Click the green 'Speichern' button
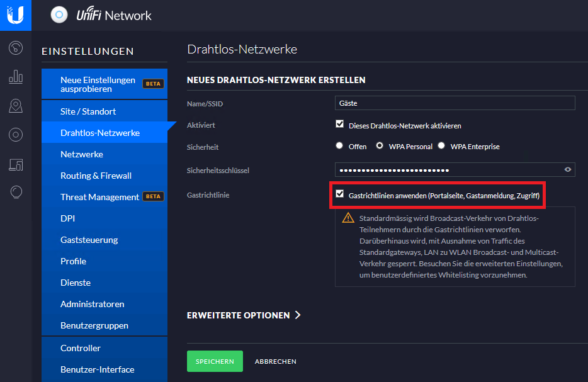This screenshot has width=588, height=382. click(215, 361)
